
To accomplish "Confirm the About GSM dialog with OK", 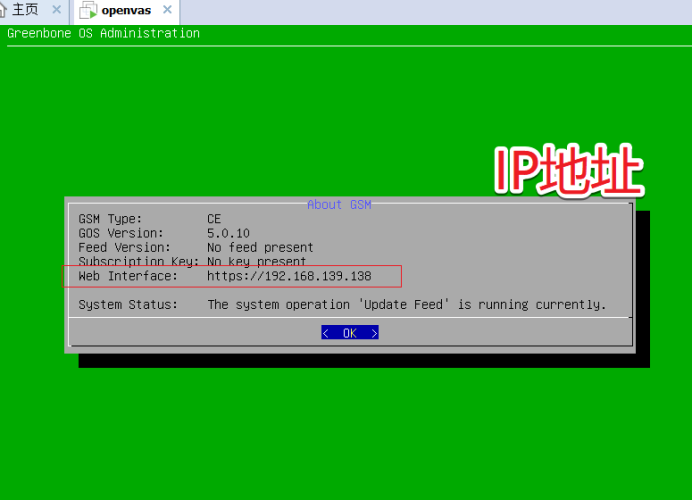I will coord(350,333).
